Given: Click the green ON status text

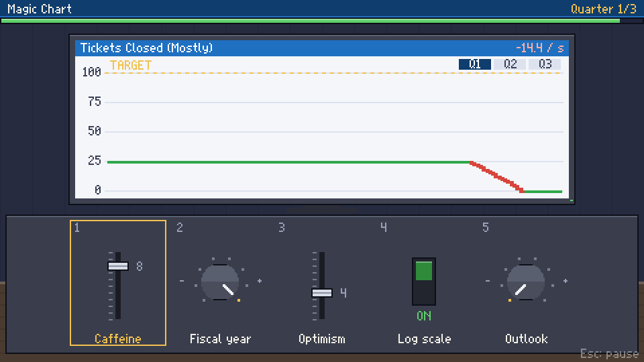Looking at the screenshot, I should (424, 316).
